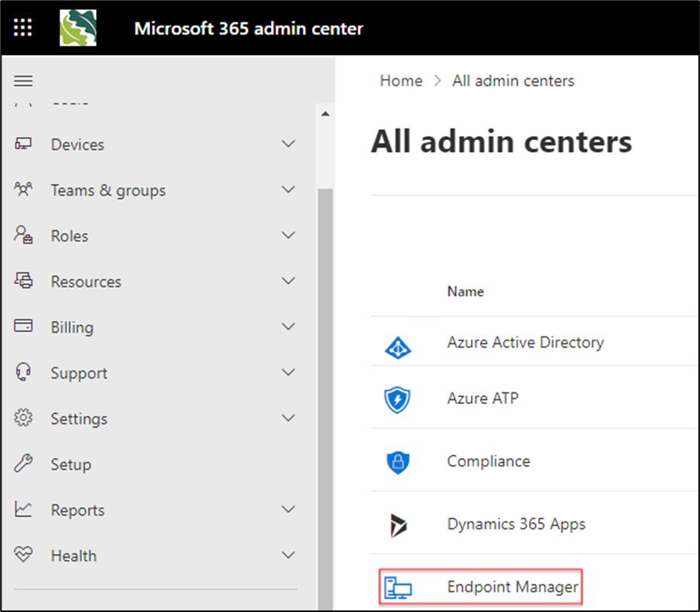The image size is (700, 612).
Task: Open the Endpoint Manager admin center
Action: (513, 586)
